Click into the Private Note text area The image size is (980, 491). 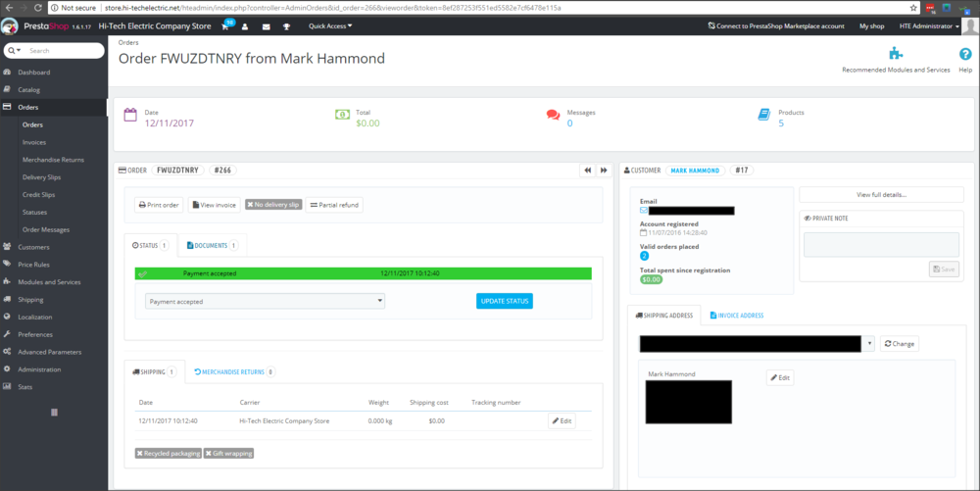[881, 245]
